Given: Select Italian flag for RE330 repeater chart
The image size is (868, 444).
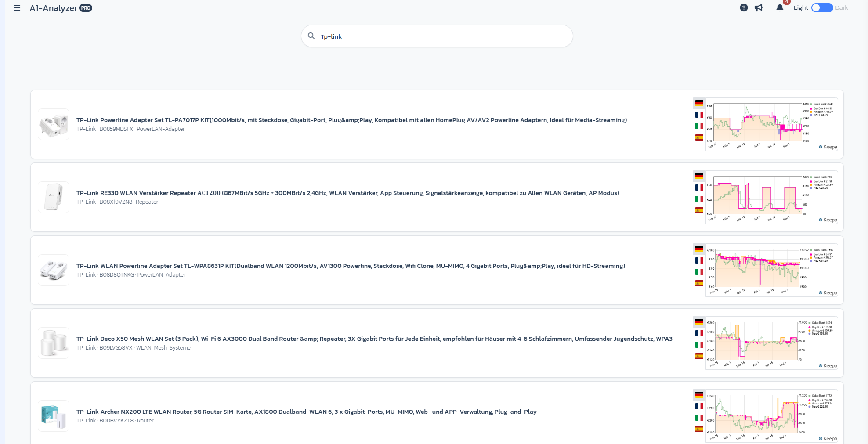Looking at the screenshot, I should 699,199.
